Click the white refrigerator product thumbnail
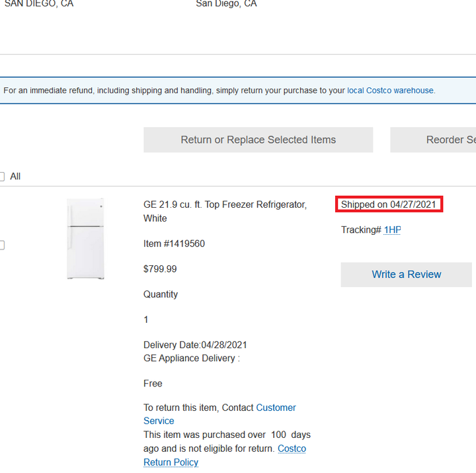 coord(85,238)
